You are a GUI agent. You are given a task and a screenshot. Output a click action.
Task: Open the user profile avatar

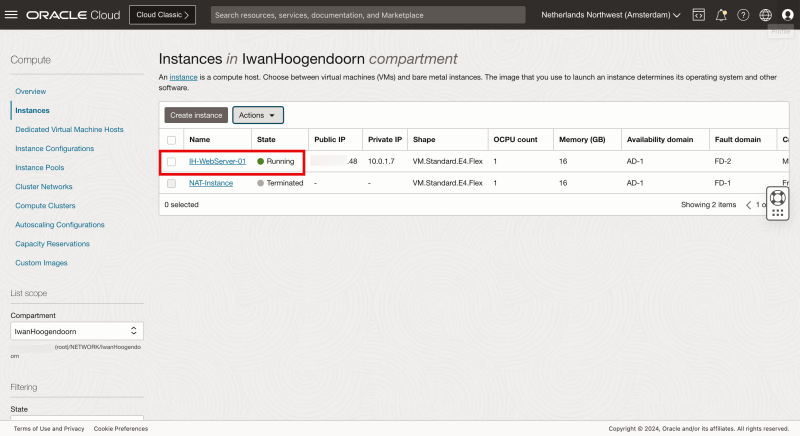pos(788,15)
